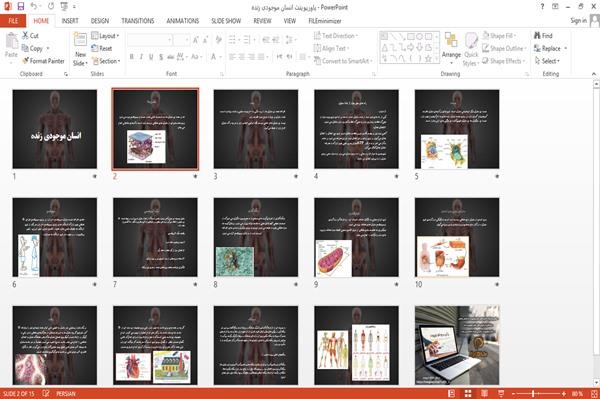Switch to the ANIMATIONS tab
The width and height of the screenshot is (600, 399).
coord(183,21)
